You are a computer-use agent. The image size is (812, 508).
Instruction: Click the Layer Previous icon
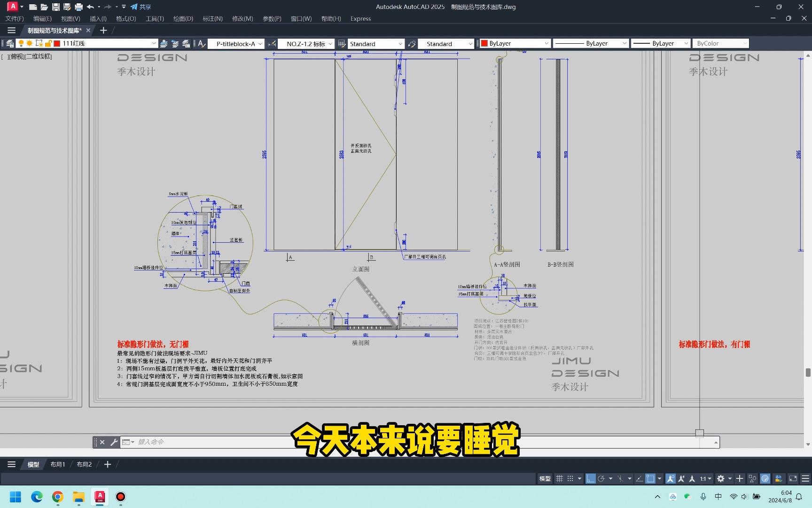click(174, 43)
